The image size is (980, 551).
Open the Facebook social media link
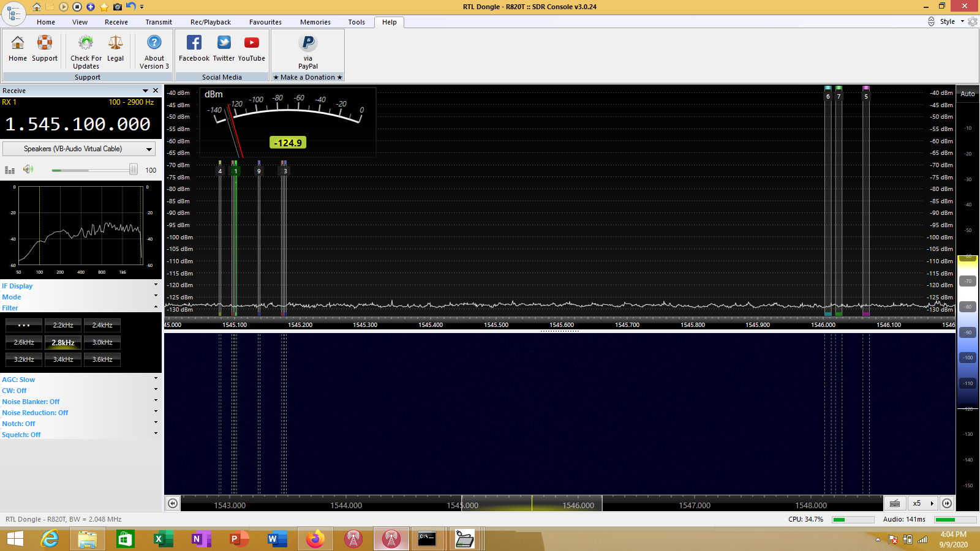[x=194, y=43]
